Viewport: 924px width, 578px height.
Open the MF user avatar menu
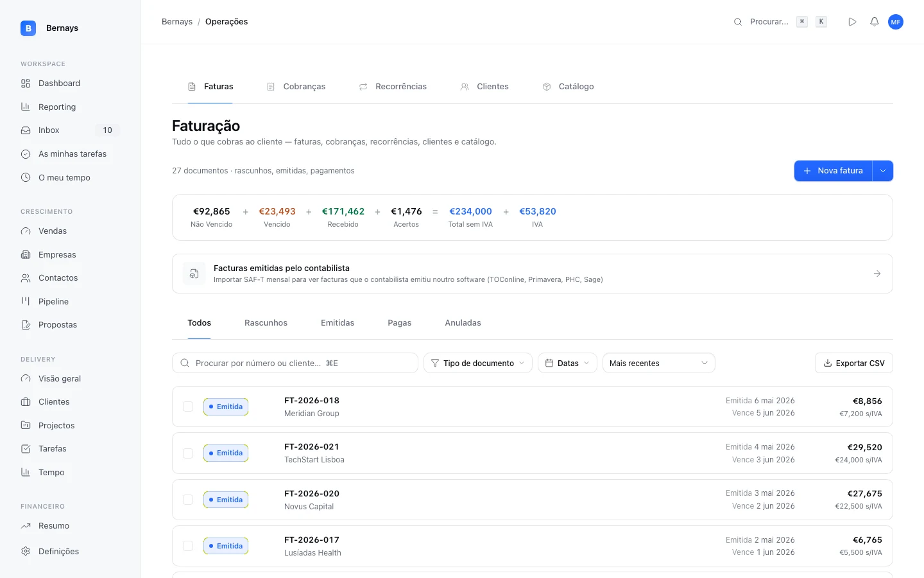[896, 22]
